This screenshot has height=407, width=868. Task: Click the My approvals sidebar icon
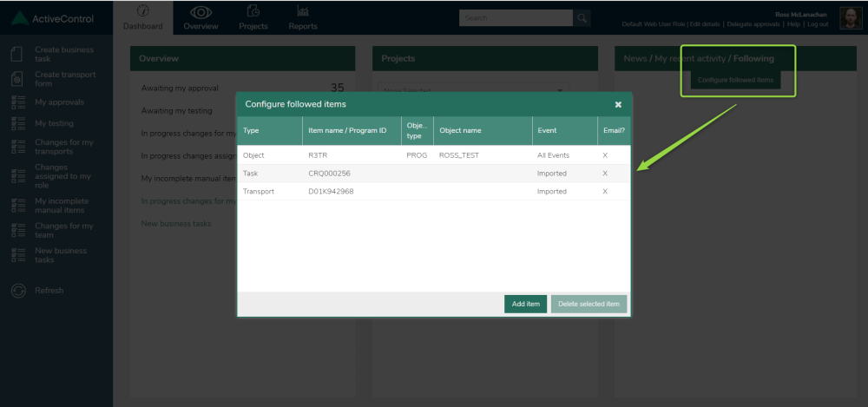click(18, 102)
